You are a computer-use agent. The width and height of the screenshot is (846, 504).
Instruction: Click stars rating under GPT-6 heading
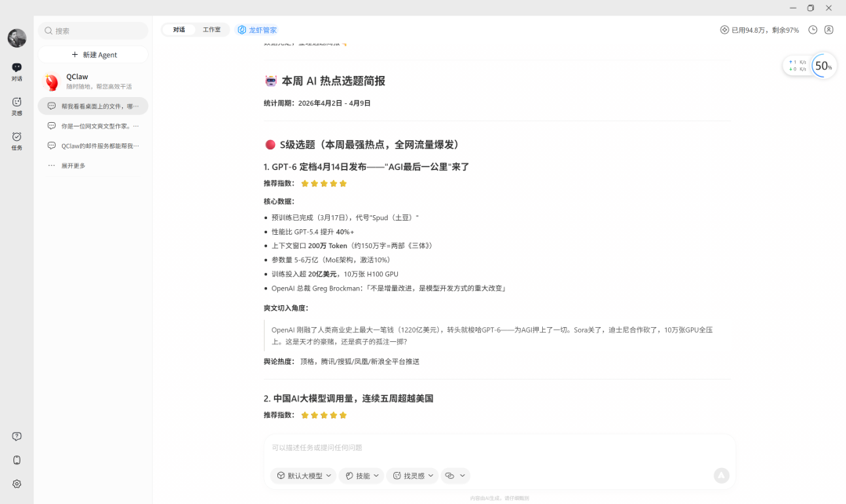(324, 183)
